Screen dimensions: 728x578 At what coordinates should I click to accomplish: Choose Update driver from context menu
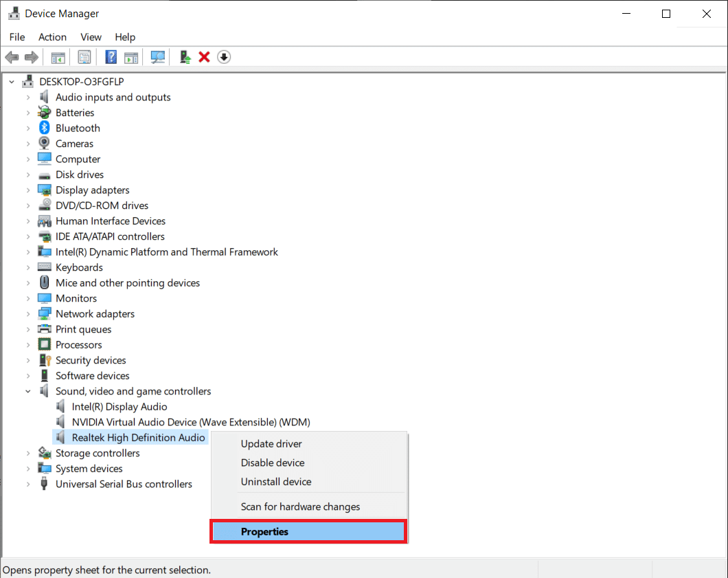click(x=309, y=444)
